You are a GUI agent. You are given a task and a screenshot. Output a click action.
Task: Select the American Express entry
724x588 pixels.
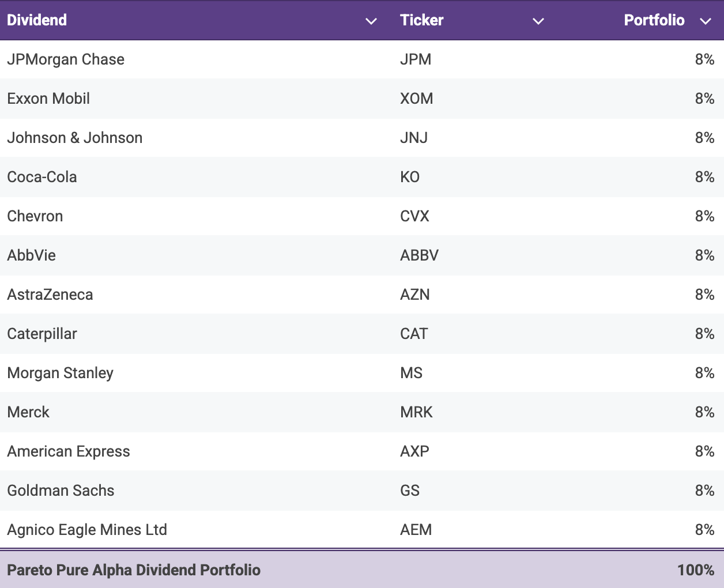pyautogui.click(x=69, y=451)
